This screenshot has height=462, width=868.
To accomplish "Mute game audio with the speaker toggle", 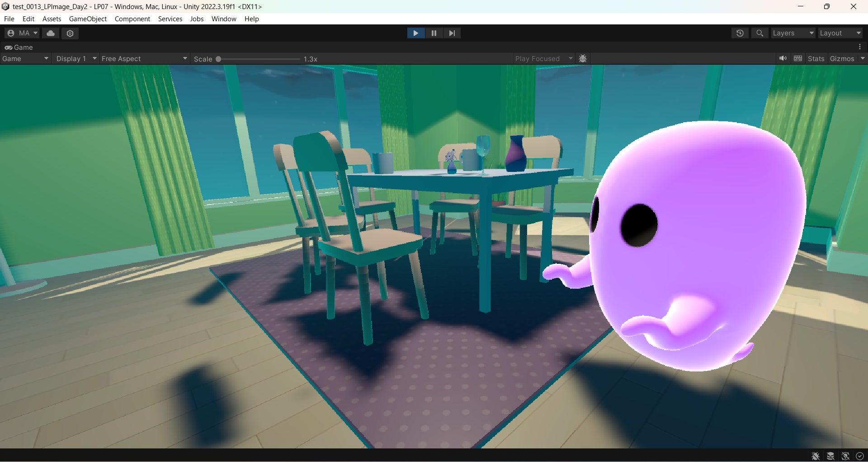I will pyautogui.click(x=783, y=58).
